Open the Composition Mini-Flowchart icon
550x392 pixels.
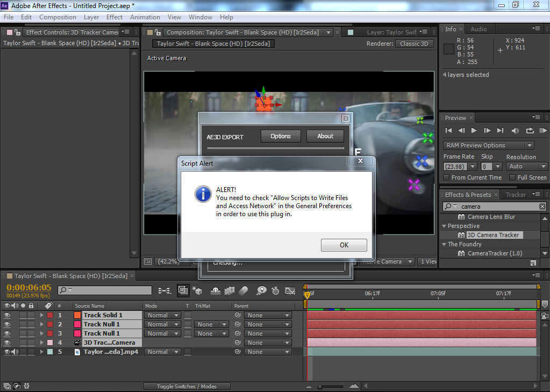[x=165, y=290]
